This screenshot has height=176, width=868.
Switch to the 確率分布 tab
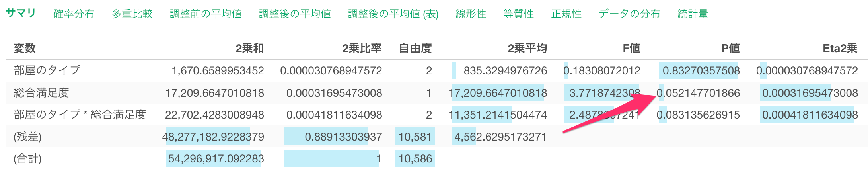click(x=74, y=14)
